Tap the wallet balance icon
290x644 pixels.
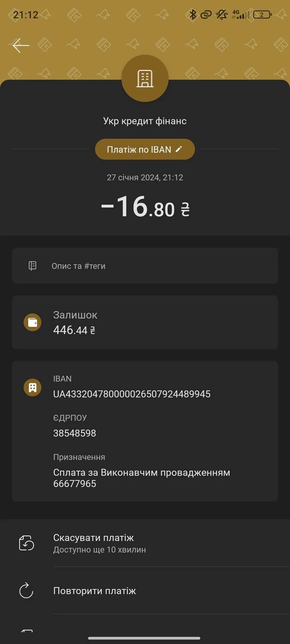click(x=33, y=322)
